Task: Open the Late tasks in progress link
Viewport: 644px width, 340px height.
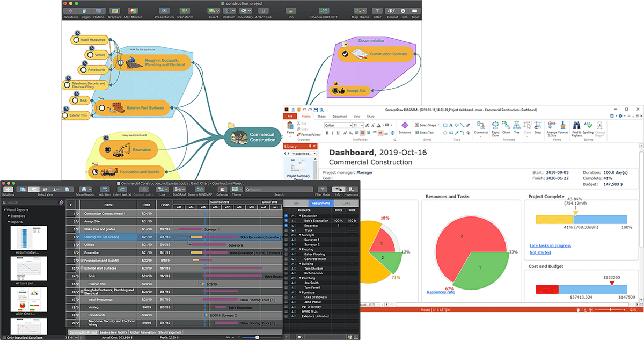Action: (550, 245)
